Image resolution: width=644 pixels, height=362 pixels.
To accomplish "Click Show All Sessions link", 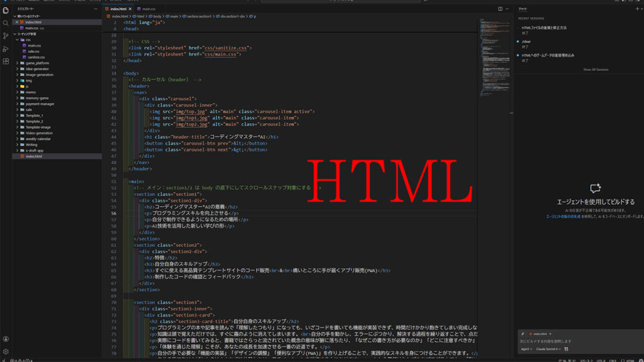I will (x=595, y=70).
